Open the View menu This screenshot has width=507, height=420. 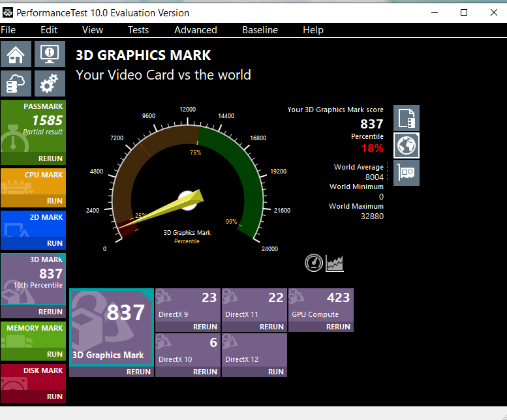pos(93,30)
